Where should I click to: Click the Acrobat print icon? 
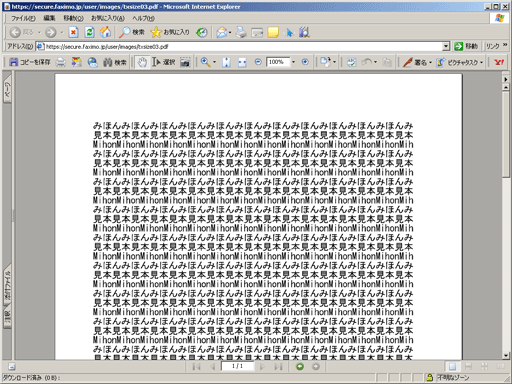pos(60,62)
